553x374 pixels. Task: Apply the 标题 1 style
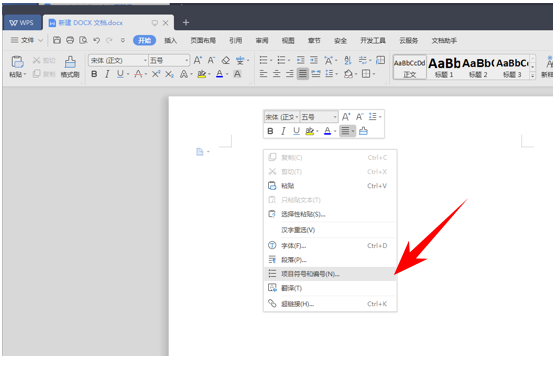click(x=444, y=67)
